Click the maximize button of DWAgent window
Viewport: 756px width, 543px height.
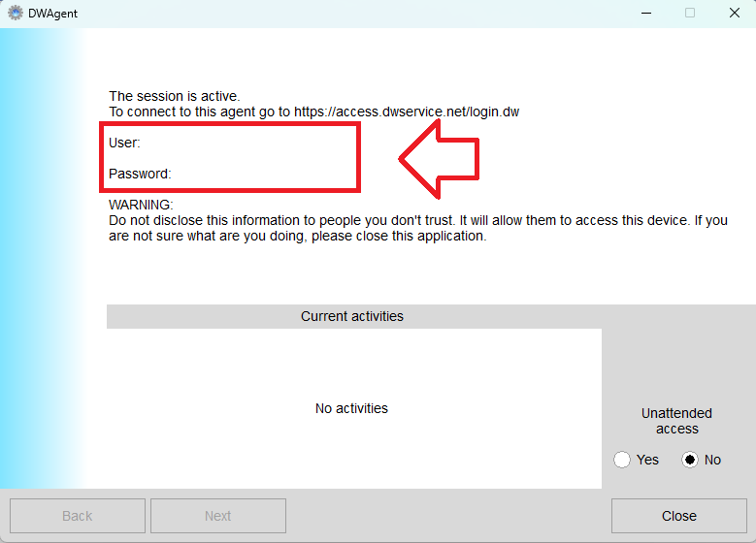(x=690, y=13)
